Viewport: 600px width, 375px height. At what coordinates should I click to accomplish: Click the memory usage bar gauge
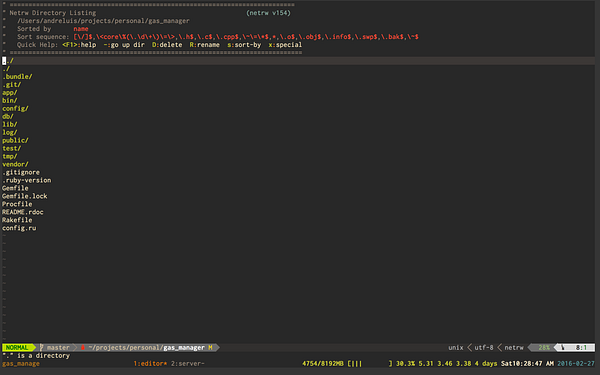click(x=370, y=364)
